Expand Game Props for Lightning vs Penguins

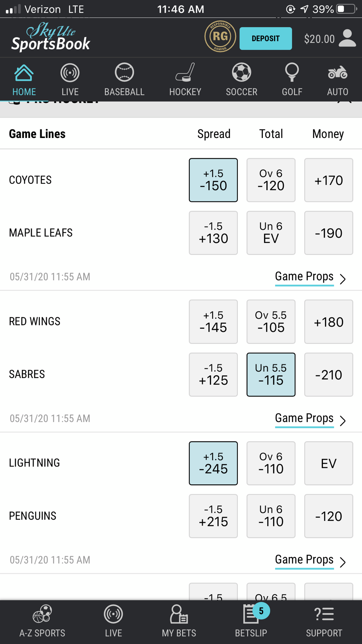coord(310,560)
